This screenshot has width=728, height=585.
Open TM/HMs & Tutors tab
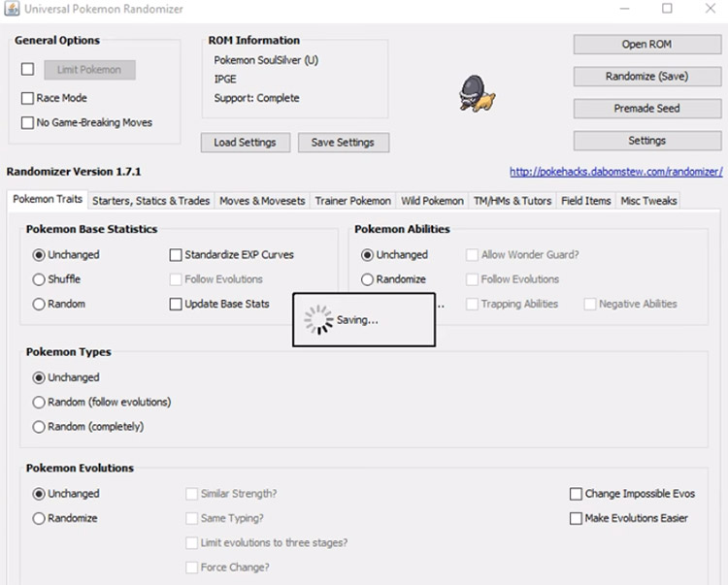pos(513,201)
